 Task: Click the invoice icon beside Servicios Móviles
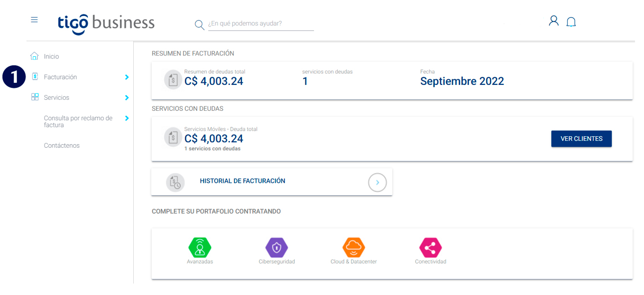173,137
